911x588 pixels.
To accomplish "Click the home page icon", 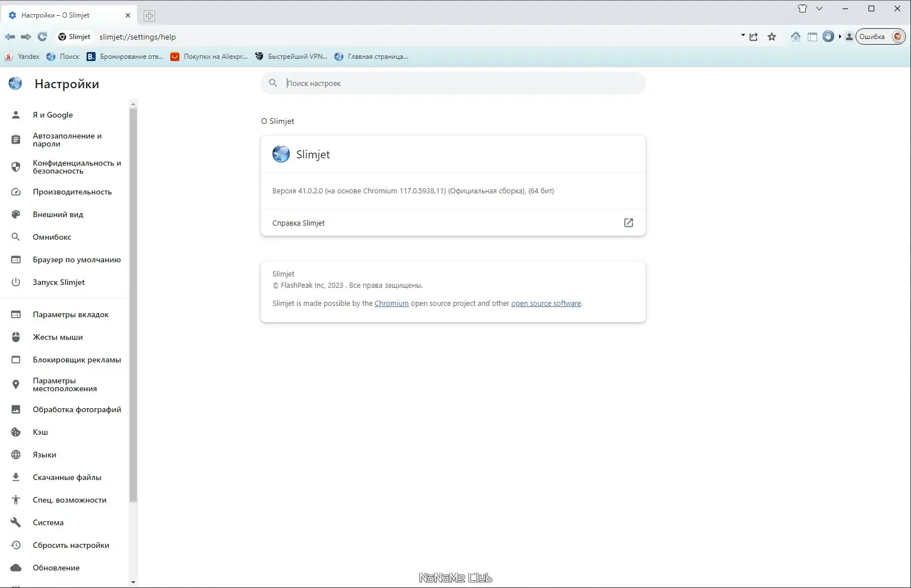I will click(796, 37).
